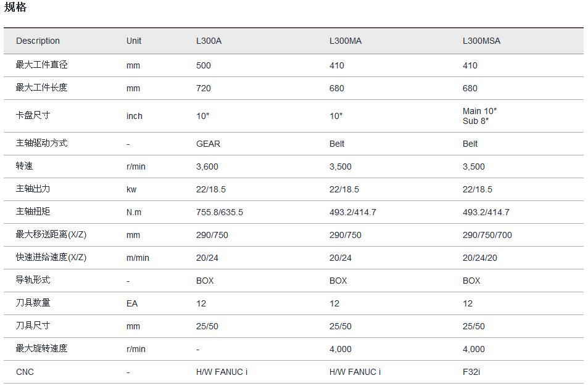Click the F32i CNC value
This screenshot has height=386, width=588.
471,372
